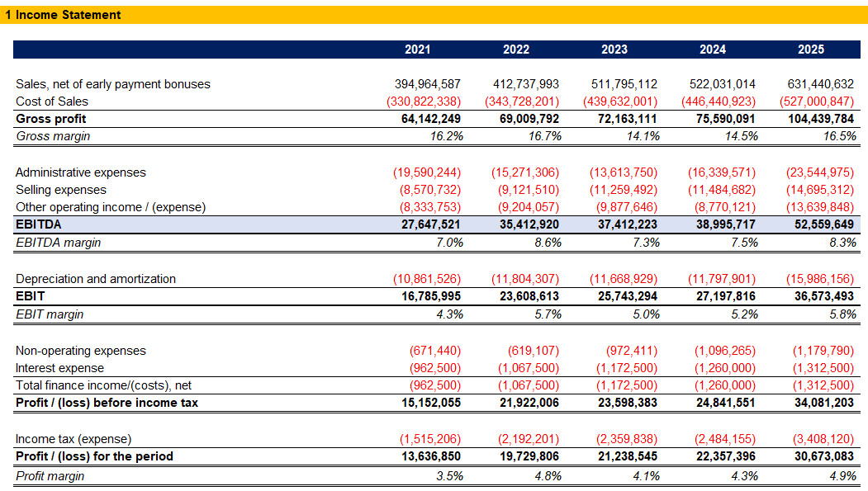Viewport: 868px width, 491px height.
Task: Select the 'Profit margin' row label
Action: pos(50,476)
